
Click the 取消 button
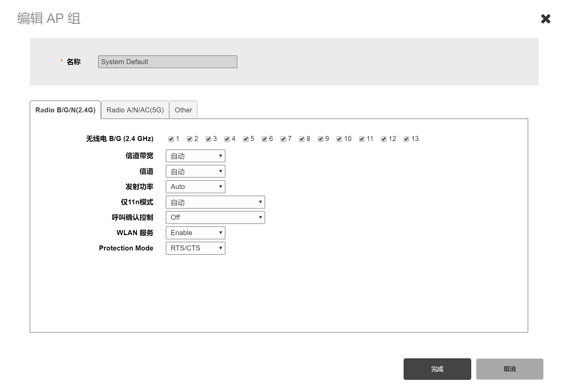click(509, 369)
